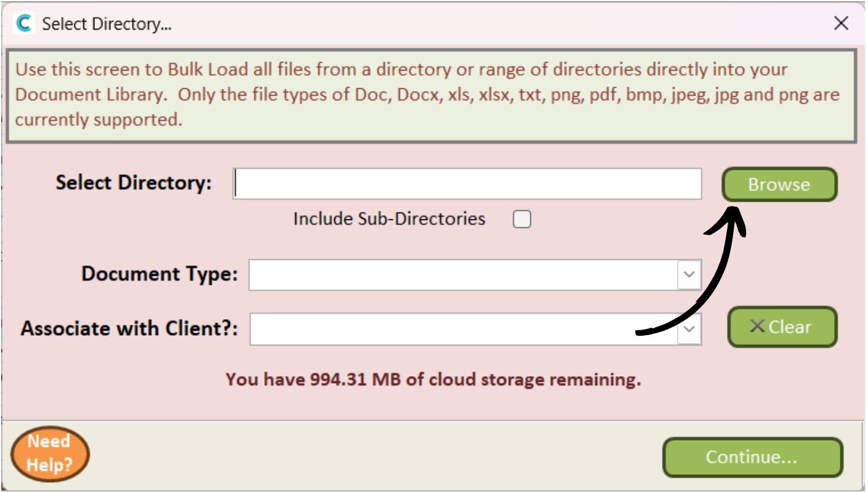The height and width of the screenshot is (492, 868).
Task: Click the Associate with Client?: label
Action: pos(129,328)
